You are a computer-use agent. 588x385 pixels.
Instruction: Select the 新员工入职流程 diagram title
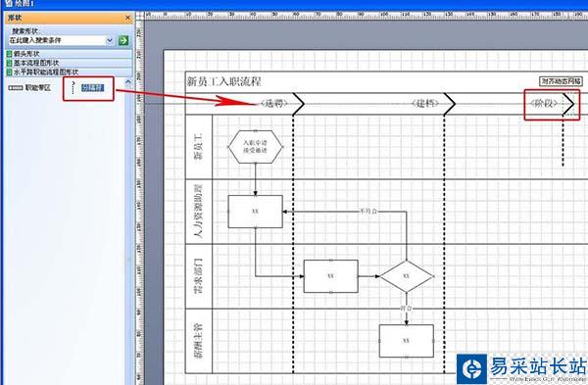point(223,81)
